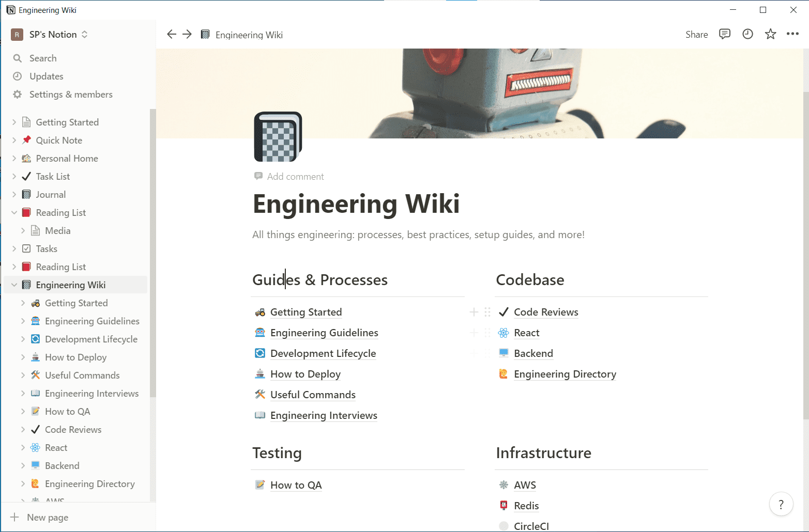Open the three-dot page options menu

click(x=792, y=34)
